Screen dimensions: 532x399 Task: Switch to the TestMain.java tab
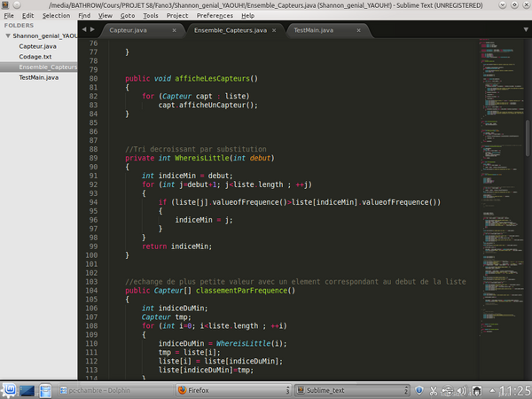313,30
